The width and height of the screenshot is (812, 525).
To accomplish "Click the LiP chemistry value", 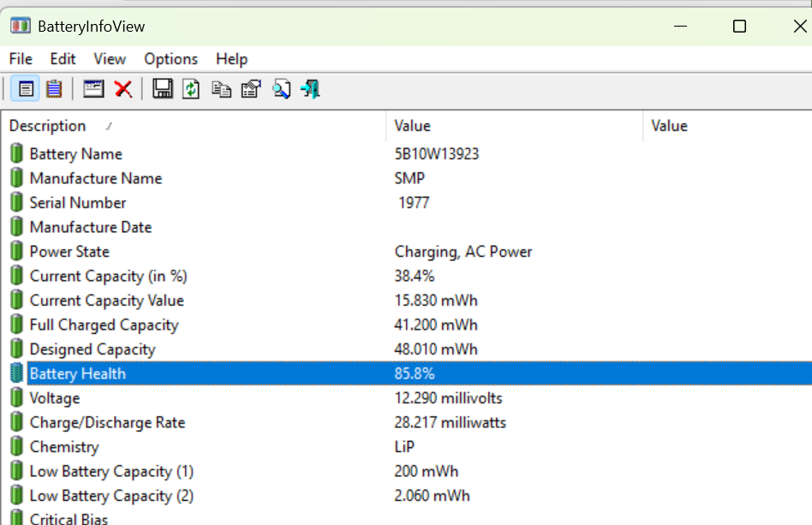I will pyautogui.click(x=404, y=447).
